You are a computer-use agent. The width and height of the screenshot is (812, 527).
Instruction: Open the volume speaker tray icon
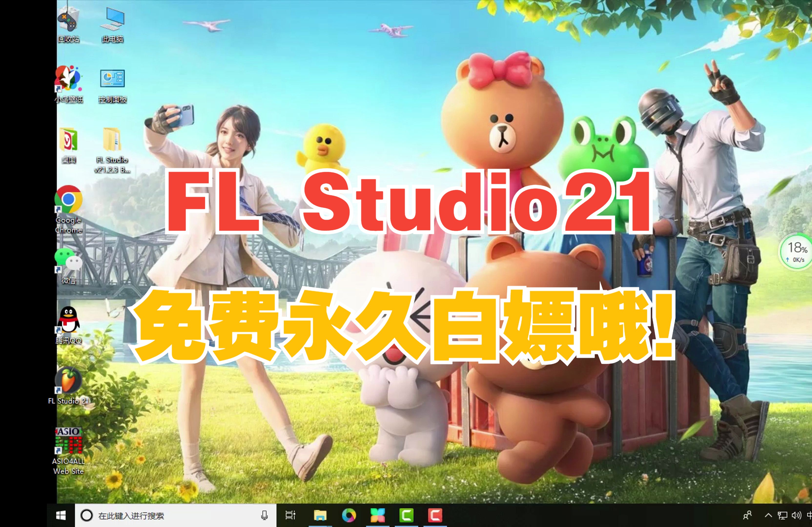click(797, 515)
